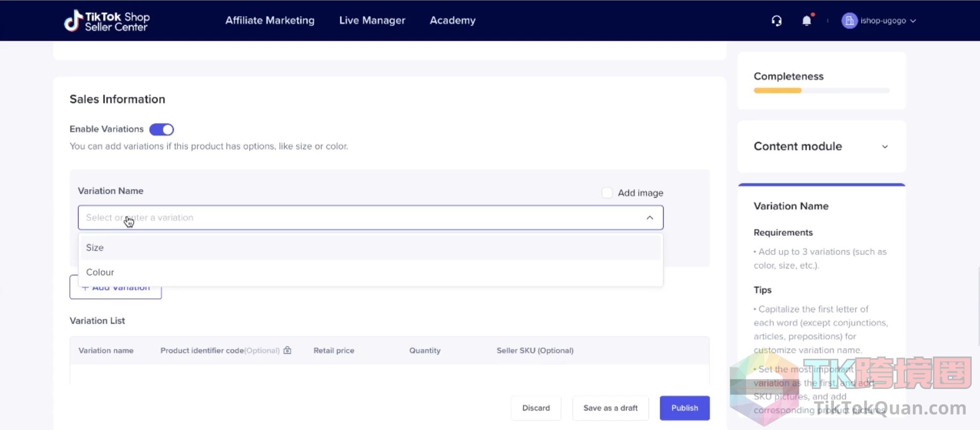Click the Seller SKU (Optional) column header

click(x=535, y=351)
